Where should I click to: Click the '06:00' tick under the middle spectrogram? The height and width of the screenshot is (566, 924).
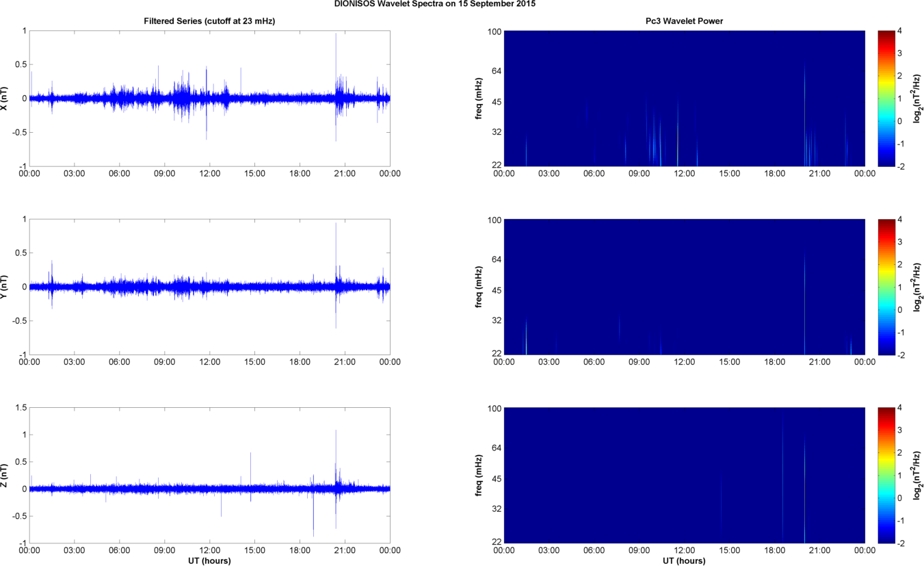[x=594, y=362]
